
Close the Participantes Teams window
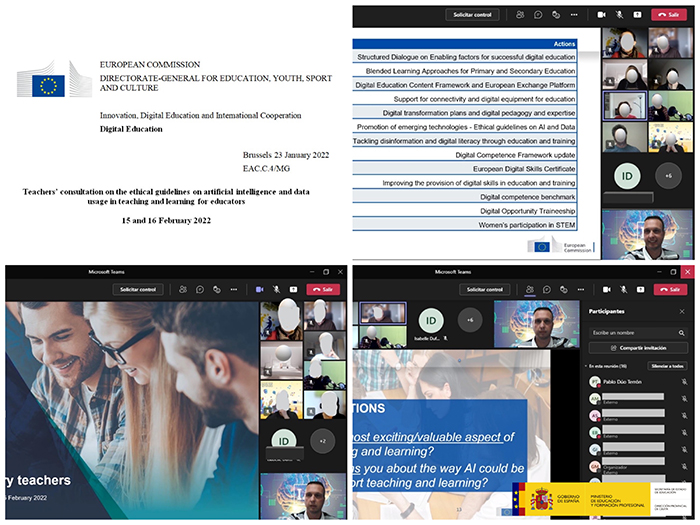coord(688,271)
